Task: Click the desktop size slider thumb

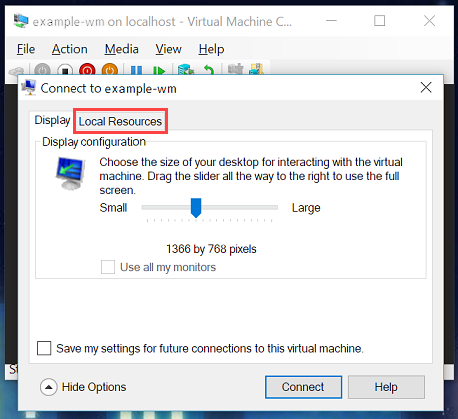Action: click(x=196, y=208)
